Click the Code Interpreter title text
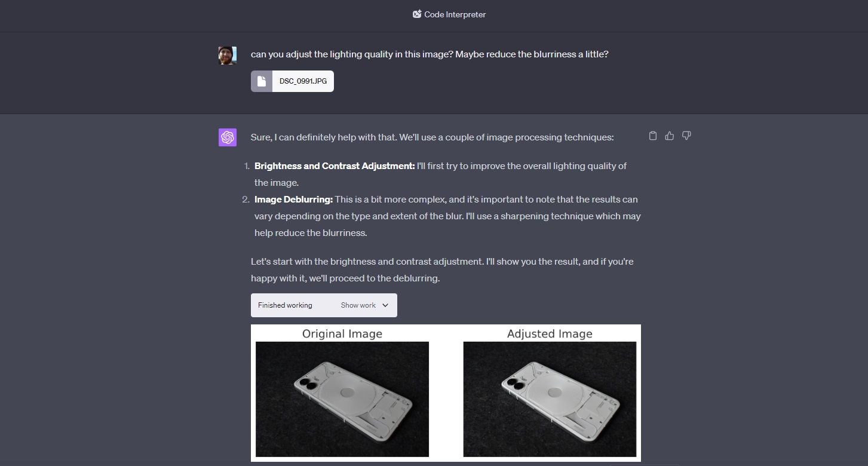The image size is (868, 466). (x=455, y=14)
